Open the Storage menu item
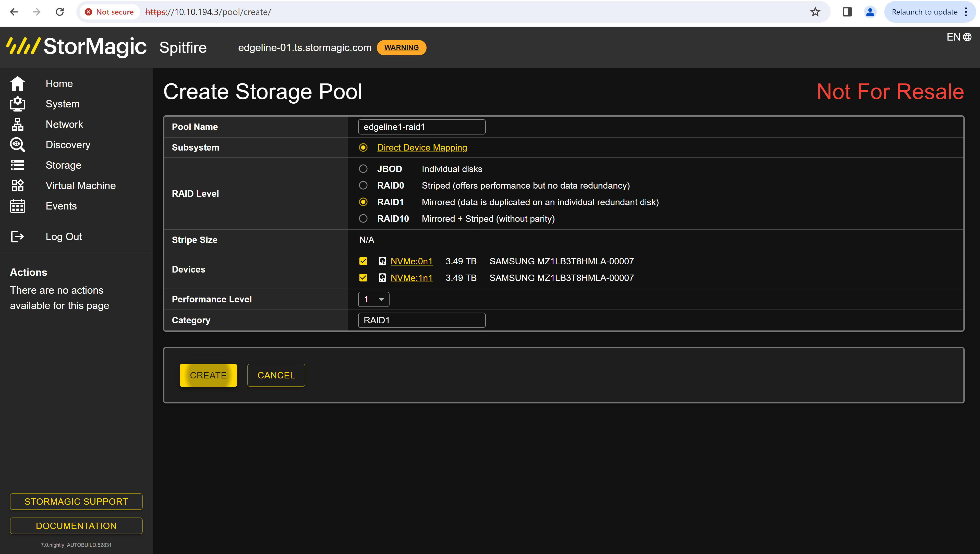Image resolution: width=980 pixels, height=554 pixels. 64,165
